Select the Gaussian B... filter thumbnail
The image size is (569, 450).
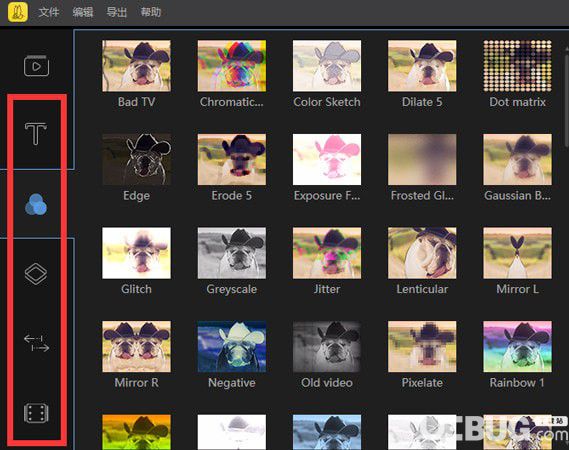(517, 159)
